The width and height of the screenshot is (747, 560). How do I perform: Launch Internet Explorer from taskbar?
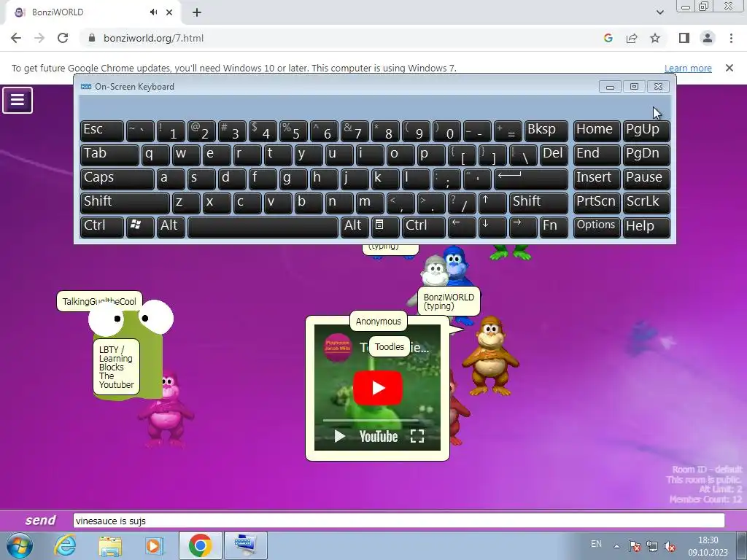pyautogui.click(x=64, y=545)
